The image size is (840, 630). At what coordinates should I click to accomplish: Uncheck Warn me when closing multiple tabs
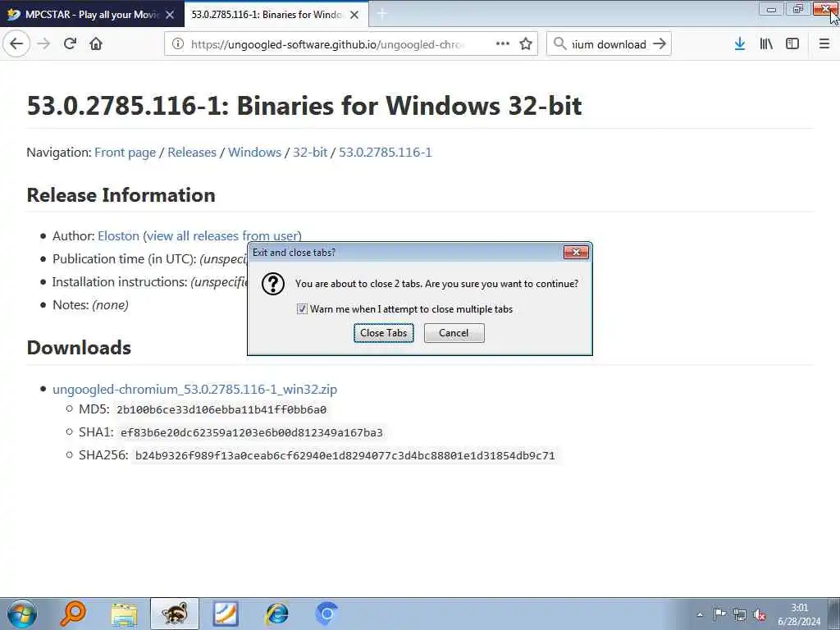tap(302, 309)
